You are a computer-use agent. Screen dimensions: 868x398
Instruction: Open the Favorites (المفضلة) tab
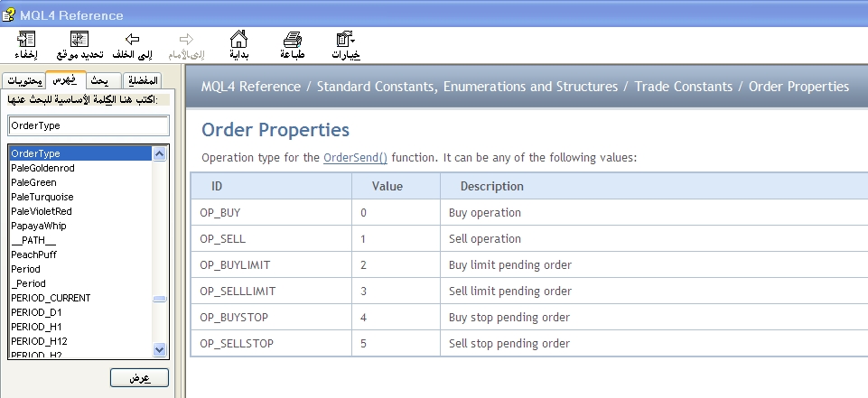(x=143, y=80)
